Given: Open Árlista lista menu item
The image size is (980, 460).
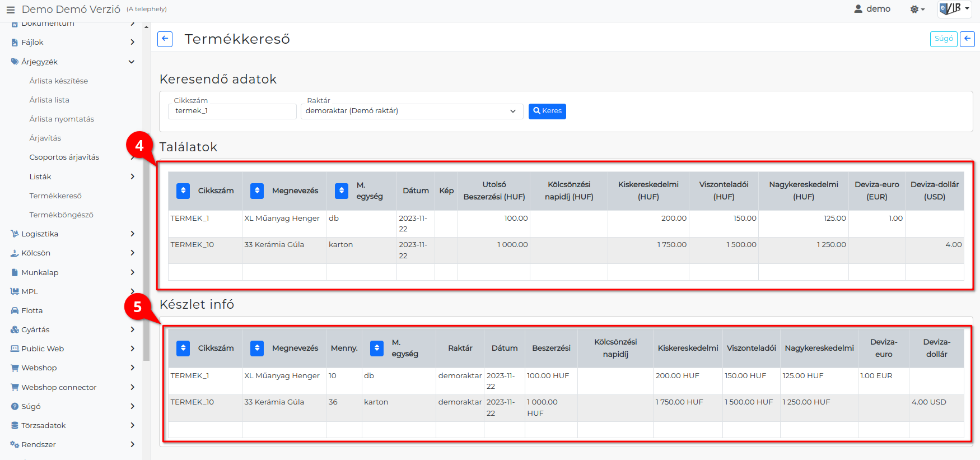Looking at the screenshot, I should (x=49, y=100).
